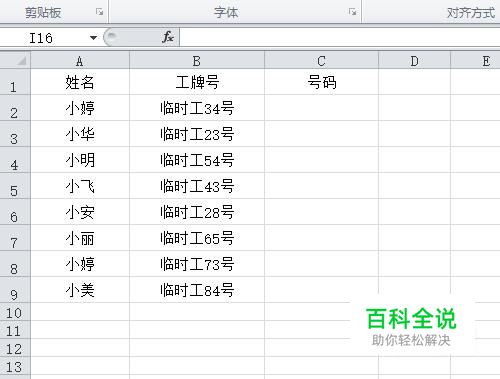Select empty cell C3 in 小华 row
This screenshot has width=500, height=379.
(321, 134)
